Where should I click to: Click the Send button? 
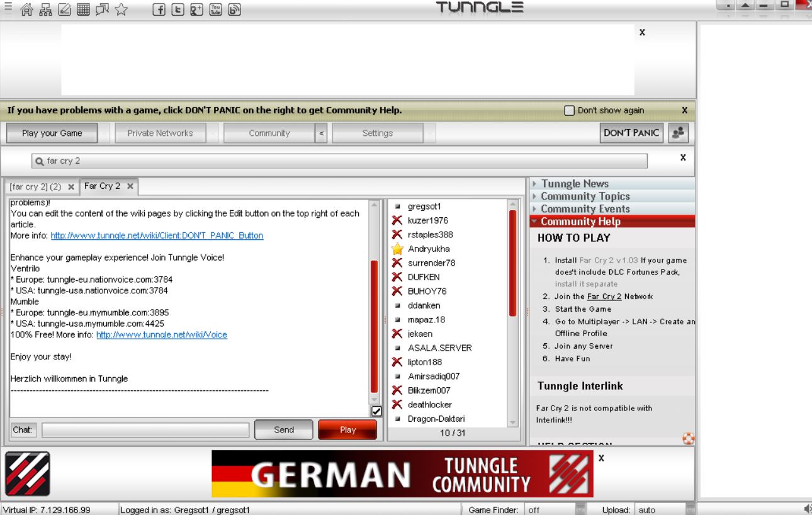(x=284, y=430)
